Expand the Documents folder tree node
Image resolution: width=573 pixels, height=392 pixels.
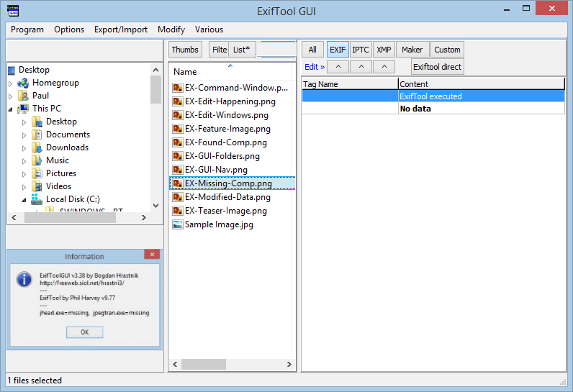(24, 135)
